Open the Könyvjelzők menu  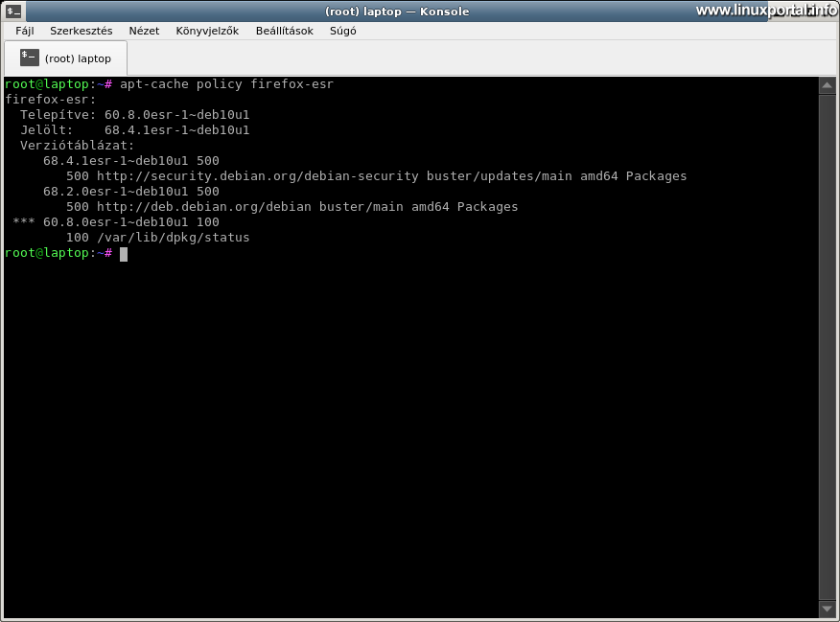coord(206,31)
